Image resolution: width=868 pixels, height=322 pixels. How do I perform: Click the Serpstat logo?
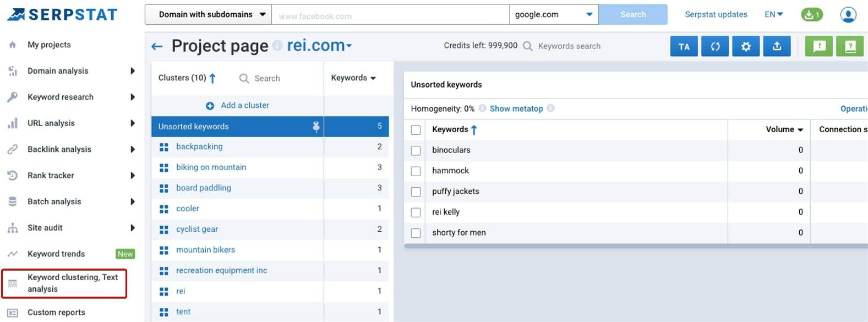pos(62,14)
